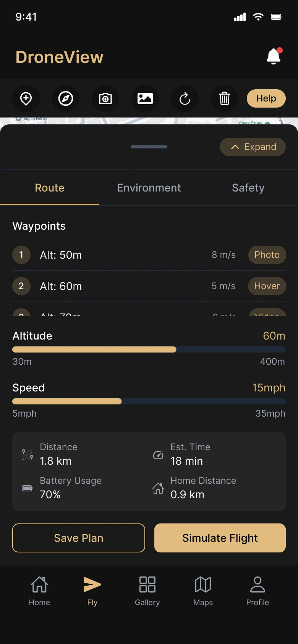The height and width of the screenshot is (644, 298).
Task: Tap the add waypoint pin icon
Action: tap(26, 98)
